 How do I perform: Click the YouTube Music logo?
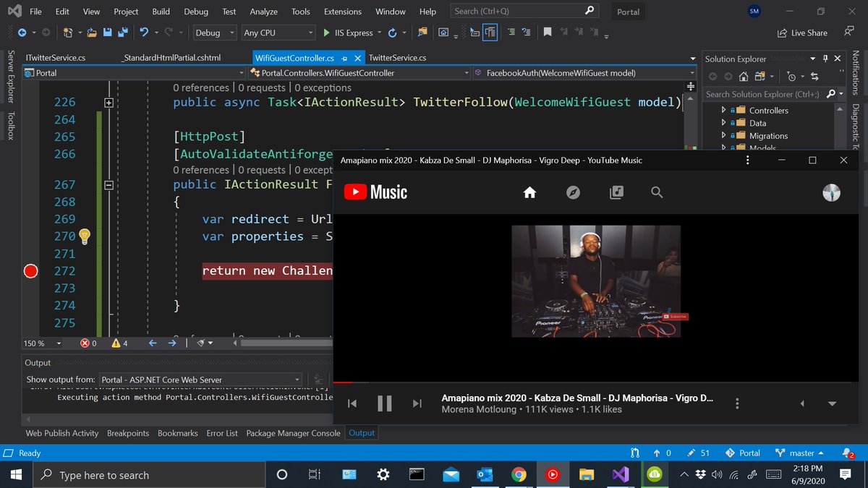tap(375, 192)
